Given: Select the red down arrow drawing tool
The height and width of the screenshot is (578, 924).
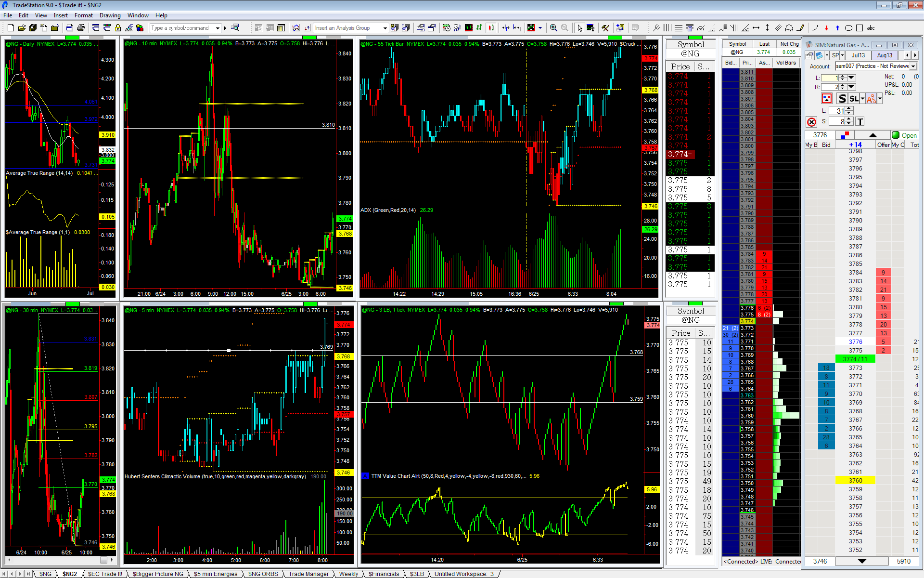Looking at the screenshot, I should [x=826, y=28].
